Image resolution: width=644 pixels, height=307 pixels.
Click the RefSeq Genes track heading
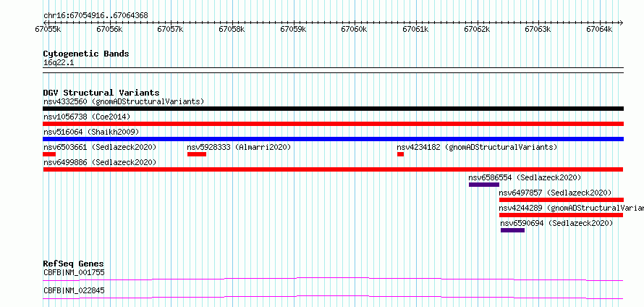74,264
